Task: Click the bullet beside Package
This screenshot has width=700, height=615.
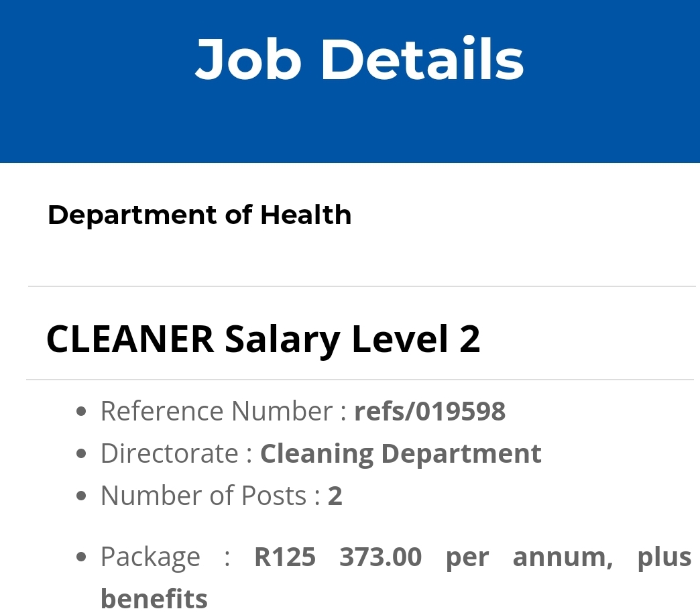Action: click(x=82, y=557)
